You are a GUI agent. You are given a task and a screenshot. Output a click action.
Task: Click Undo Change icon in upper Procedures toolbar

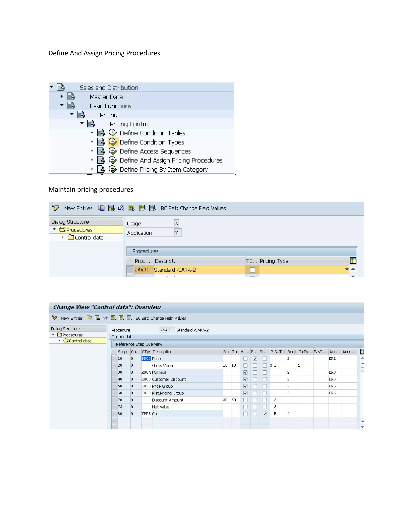[121, 208]
